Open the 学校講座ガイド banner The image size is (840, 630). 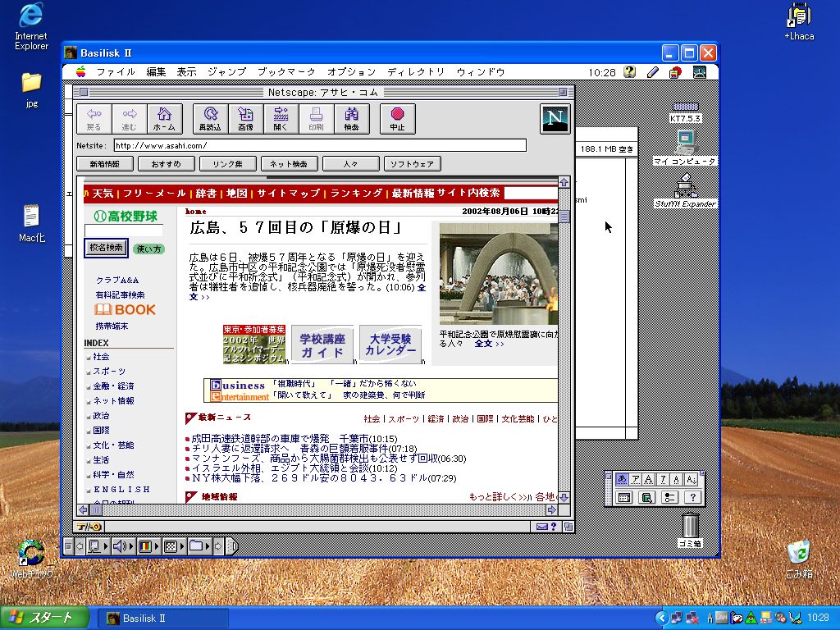322,345
